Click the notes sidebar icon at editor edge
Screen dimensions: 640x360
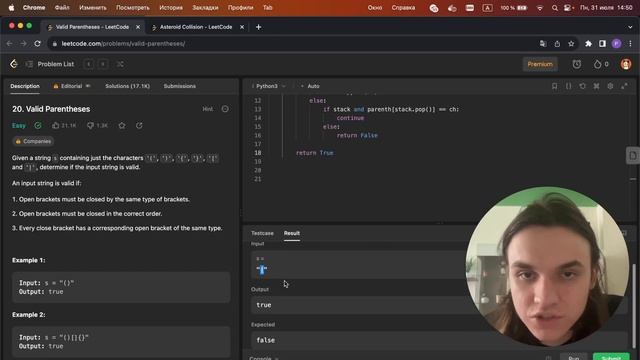633,156
